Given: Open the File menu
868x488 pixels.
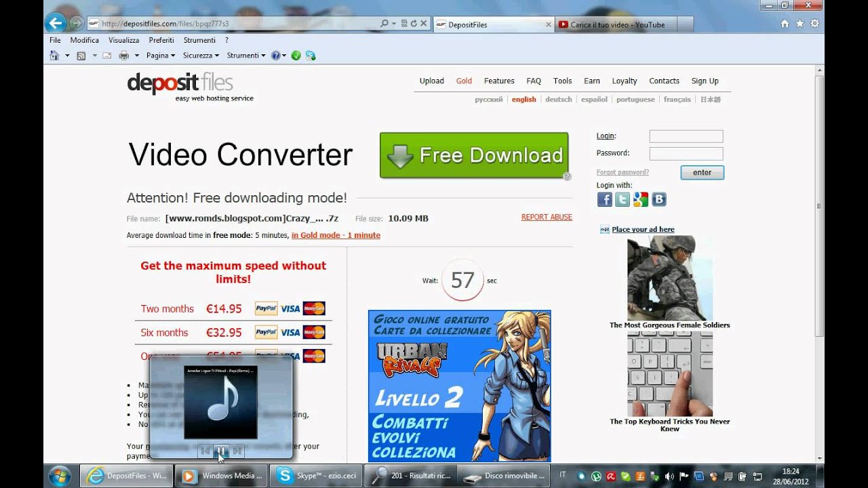Looking at the screenshot, I should (x=55, y=40).
